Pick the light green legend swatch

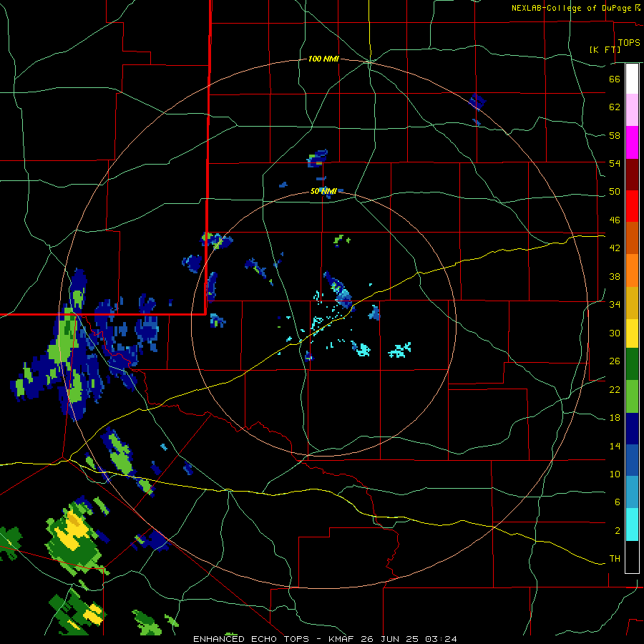[x=632, y=396]
